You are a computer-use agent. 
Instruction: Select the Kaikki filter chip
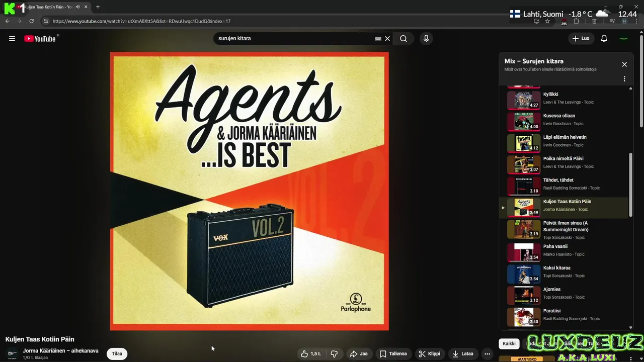tap(509, 344)
